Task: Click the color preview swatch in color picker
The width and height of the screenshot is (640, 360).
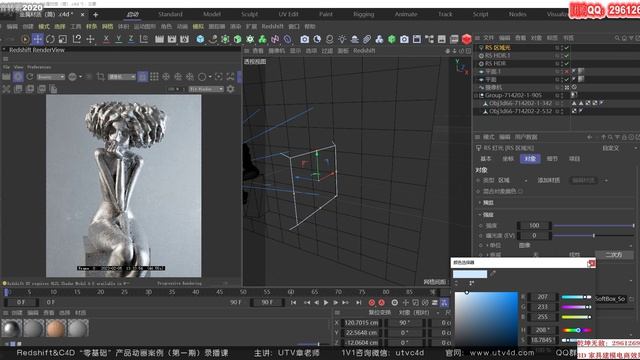Action: (x=470, y=274)
